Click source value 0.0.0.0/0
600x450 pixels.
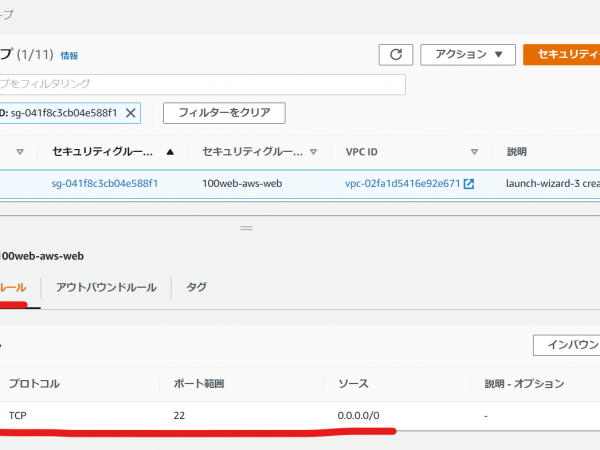click(x=359, y=416)
